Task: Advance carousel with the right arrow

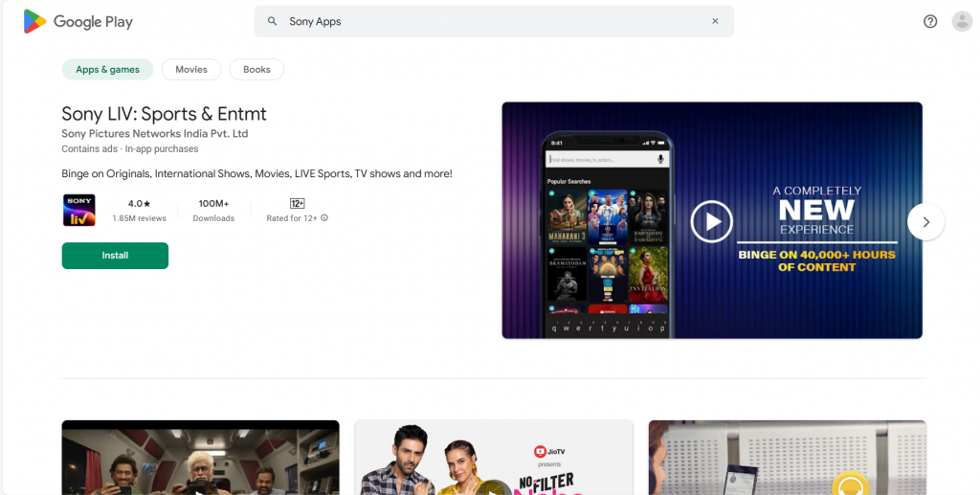Action: (925, 221)
